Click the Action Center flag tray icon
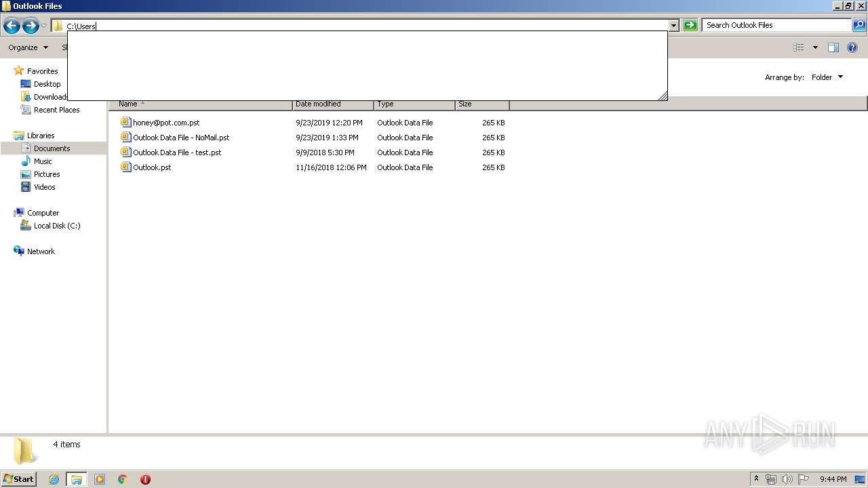The image size is (868, 488). 804,479
